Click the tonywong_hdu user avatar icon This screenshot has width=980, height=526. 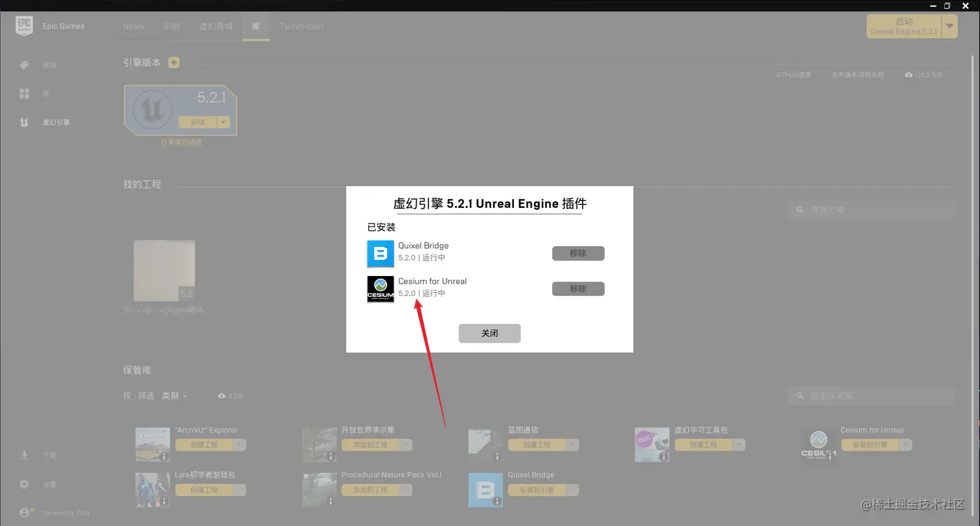point(25,512)
